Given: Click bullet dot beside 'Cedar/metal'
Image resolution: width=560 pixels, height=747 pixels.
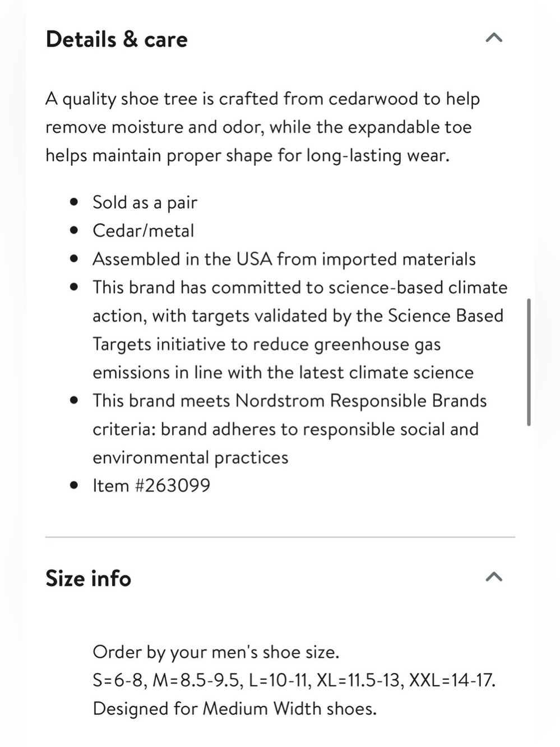Looking at the screenshot, I should [74, 230].
